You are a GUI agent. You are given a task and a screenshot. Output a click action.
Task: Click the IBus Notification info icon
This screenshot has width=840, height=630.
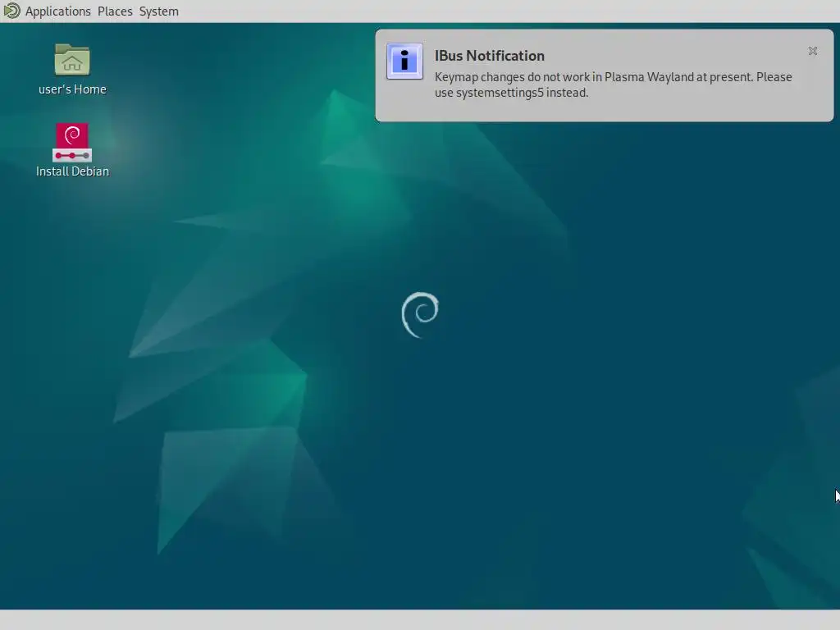(x=404, y=61)
